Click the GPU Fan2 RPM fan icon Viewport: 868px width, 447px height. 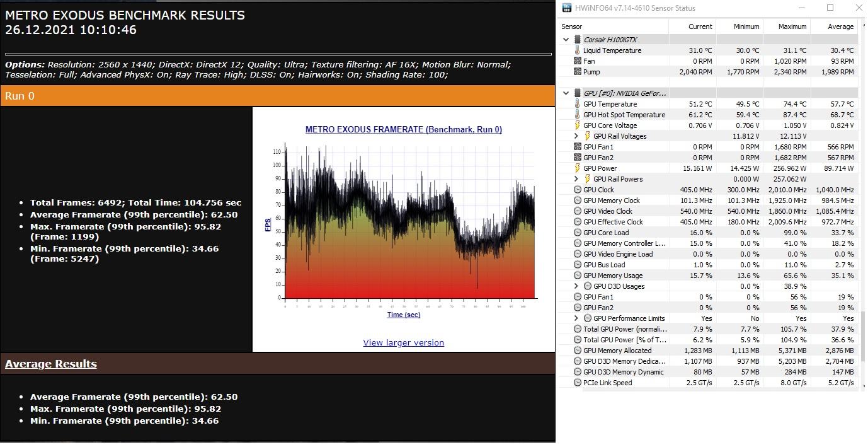[x=578, y=158]
